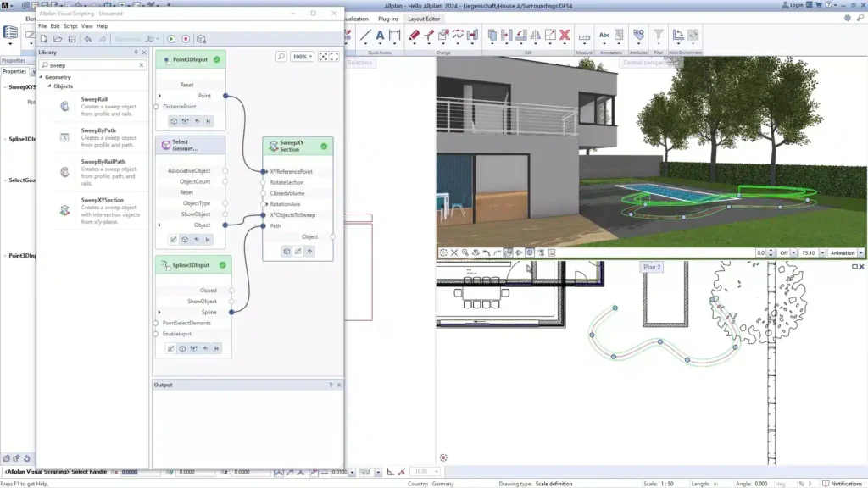The width and height of the screenshot is (868, 488).
Task: Undo in the Visual Scripting toolbar
Action: click(88, 39)
